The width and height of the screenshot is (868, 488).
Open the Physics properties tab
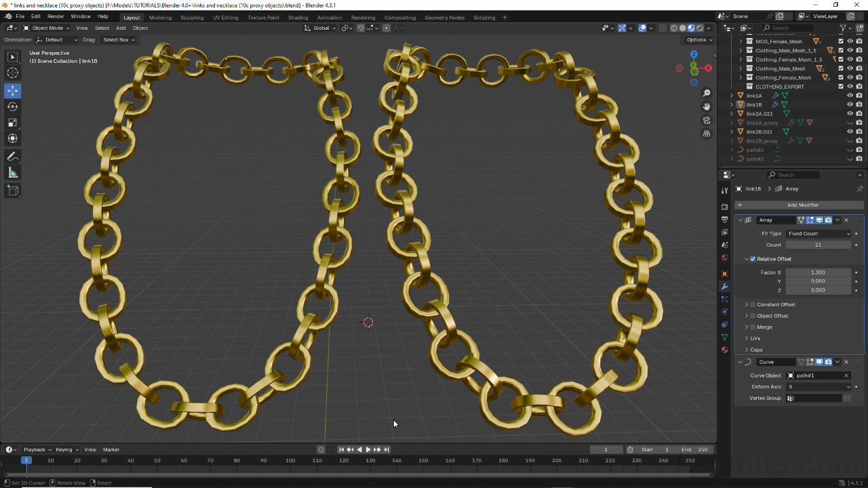(725, 312)
